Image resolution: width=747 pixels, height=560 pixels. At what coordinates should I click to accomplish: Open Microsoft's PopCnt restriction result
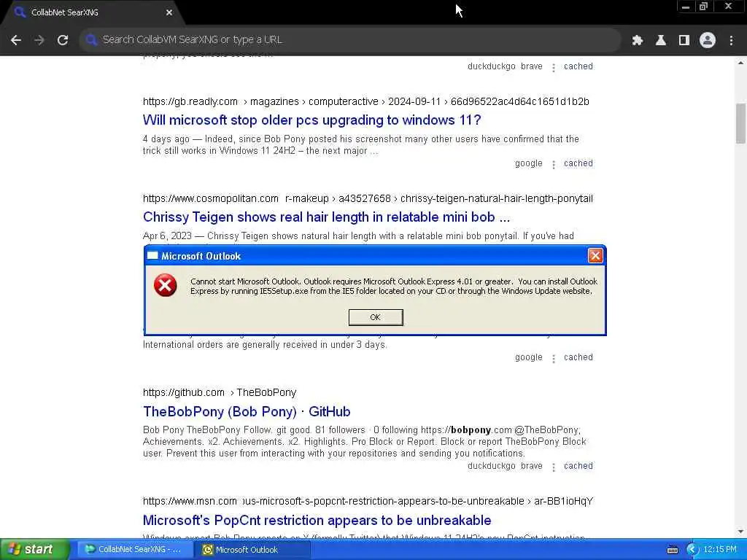click(317, 520)
